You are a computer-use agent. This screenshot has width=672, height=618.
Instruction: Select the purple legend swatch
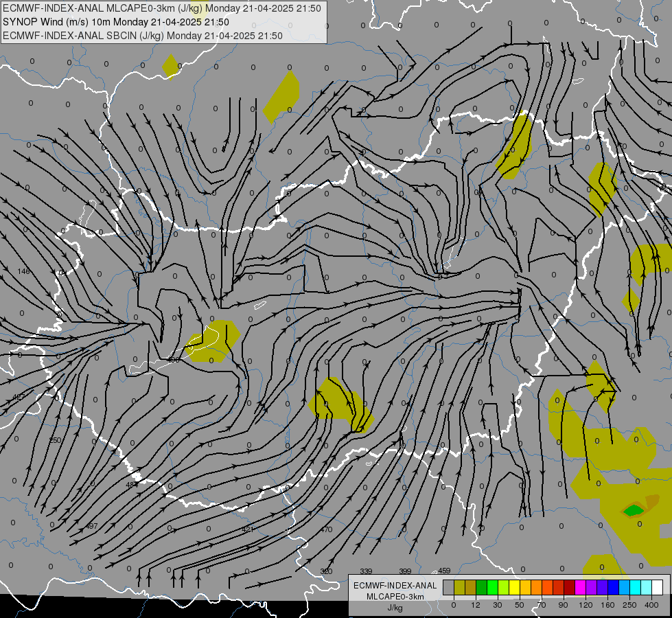[x=592, y=587]
